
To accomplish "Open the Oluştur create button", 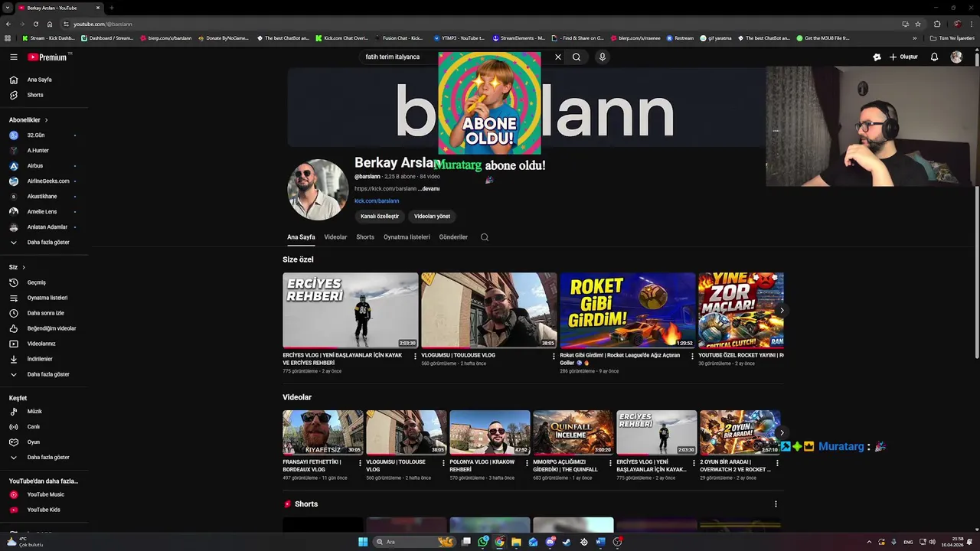I will tap(903, 57).
